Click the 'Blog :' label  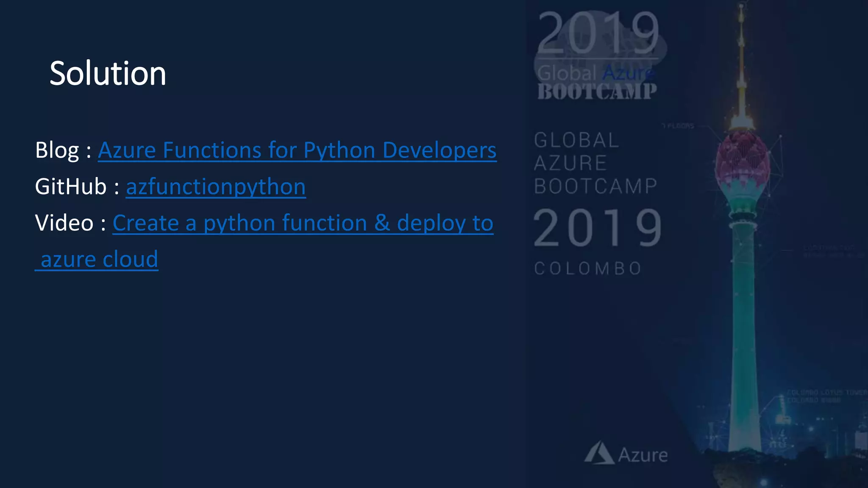tap(64, 150)
